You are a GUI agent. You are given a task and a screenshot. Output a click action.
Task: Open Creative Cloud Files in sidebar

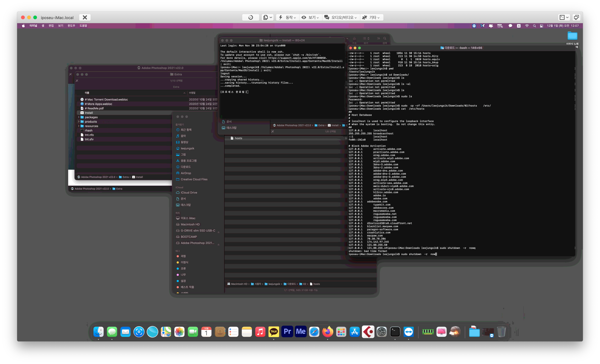(194, 179)
